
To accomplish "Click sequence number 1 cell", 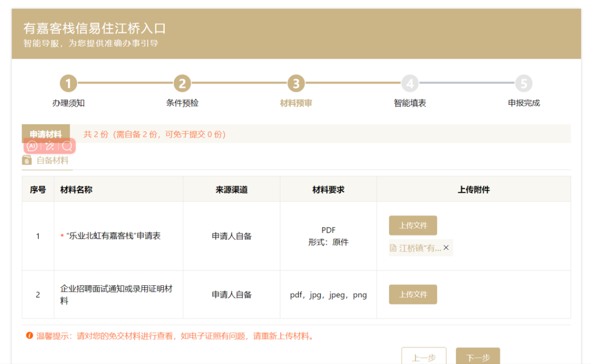I will (38, 236).
